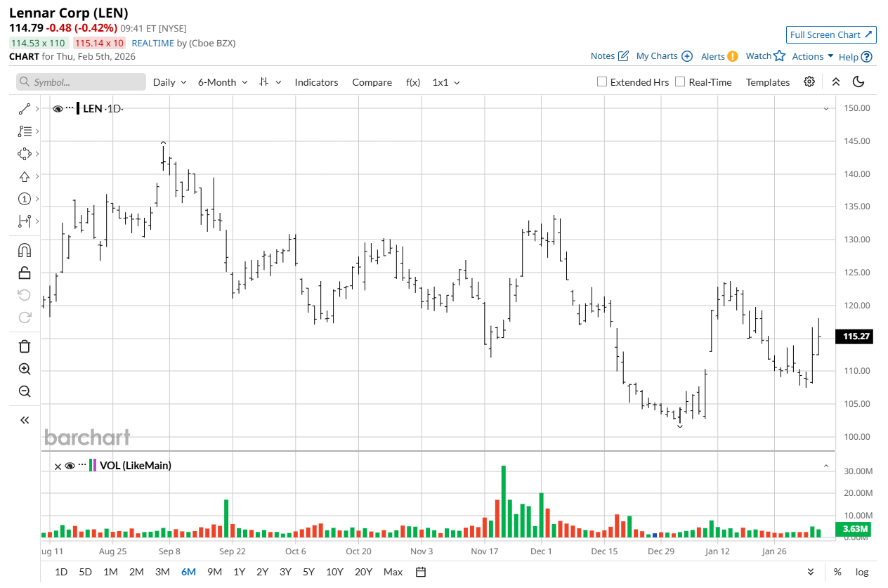Viewport: 888px width, 588px height.
Task: Open LEN bar color swatch
Action: (x=78, y=108)
